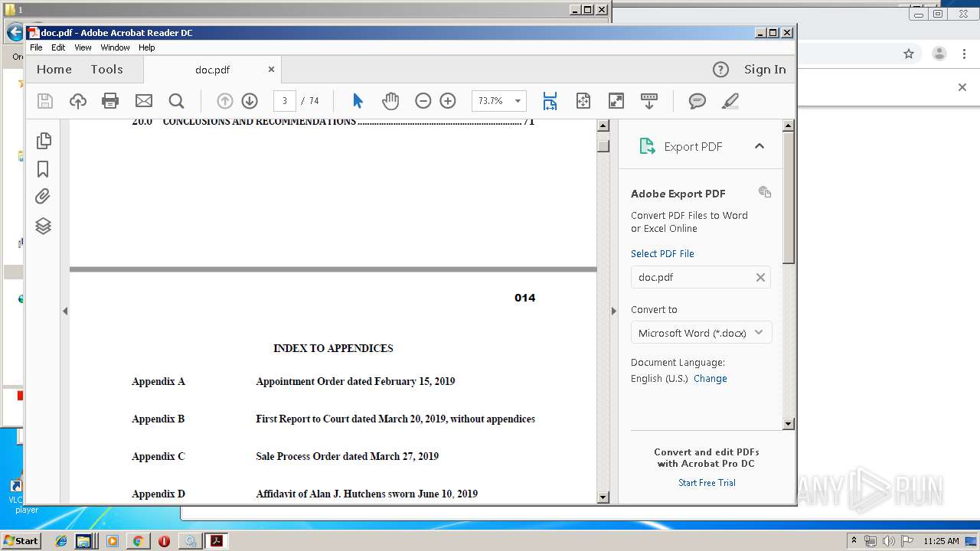Add a sticky note comment

pyautogui.click(x=697, y=101)
